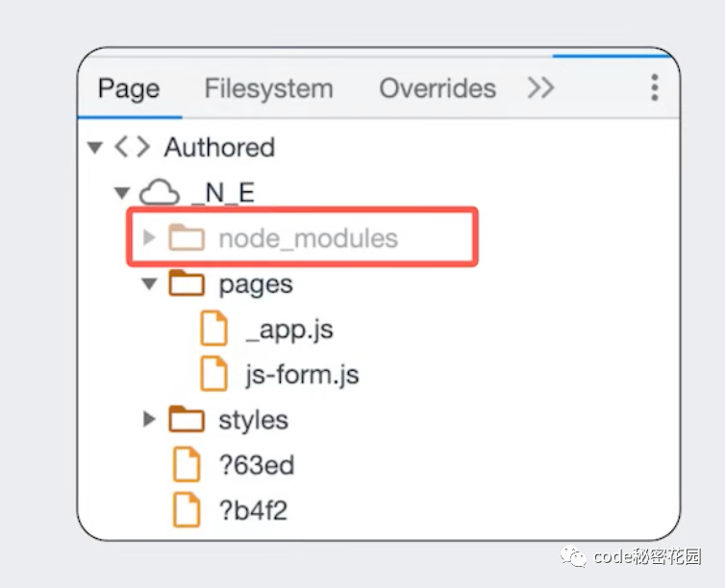Screen dimensions: 725x588
Task: Select the _N_E label
Action: pyautogui.click(x=223, y=192)
